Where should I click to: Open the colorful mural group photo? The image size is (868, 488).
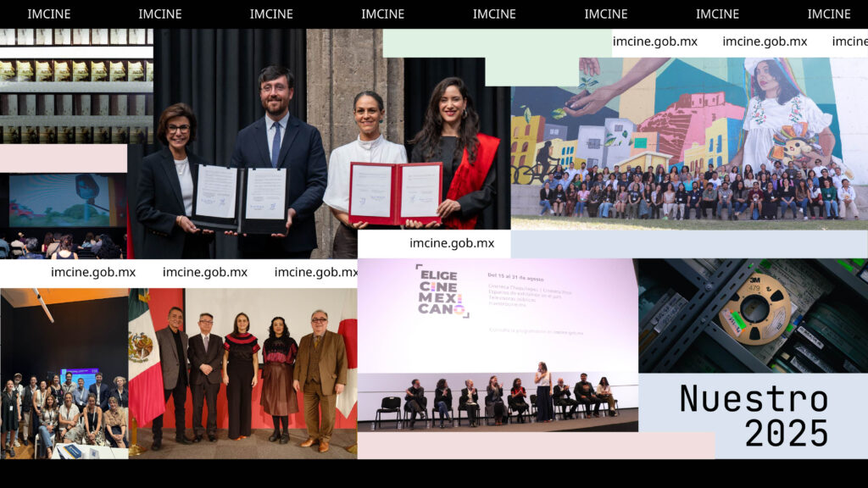(688, 142)
